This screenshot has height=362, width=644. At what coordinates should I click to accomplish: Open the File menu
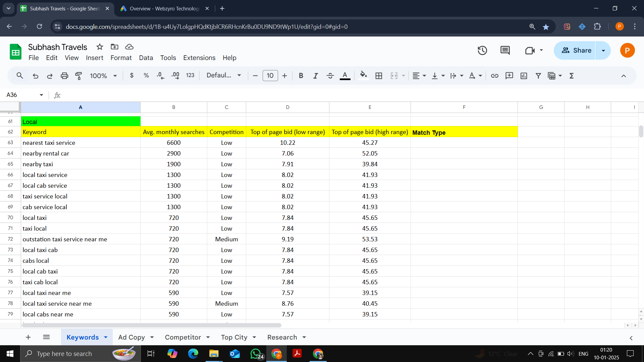point(34,58)
